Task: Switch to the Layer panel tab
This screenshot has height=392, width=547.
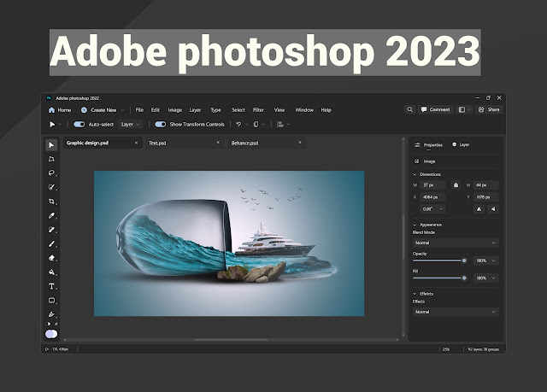Action: pos(461,144)
